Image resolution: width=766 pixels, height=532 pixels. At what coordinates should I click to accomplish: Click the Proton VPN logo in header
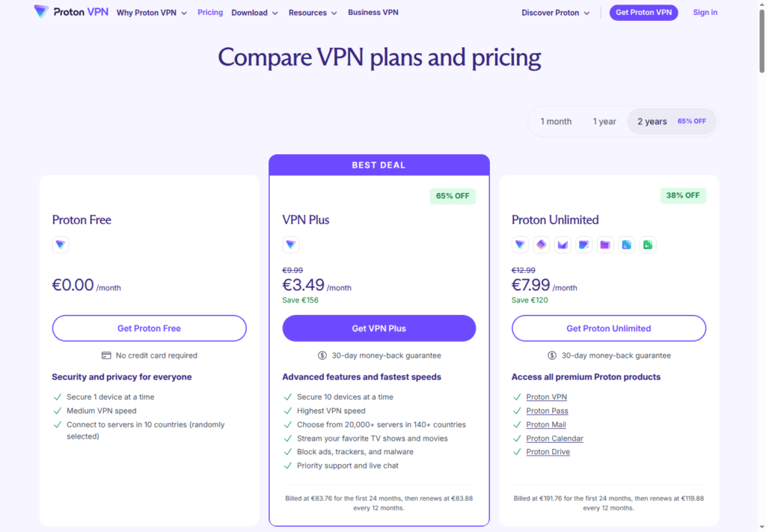coord(71,12)
